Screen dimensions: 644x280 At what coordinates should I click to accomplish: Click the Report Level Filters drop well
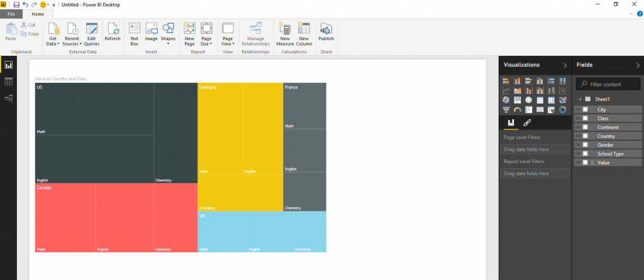pyautogui.click(x=535, y=173)
